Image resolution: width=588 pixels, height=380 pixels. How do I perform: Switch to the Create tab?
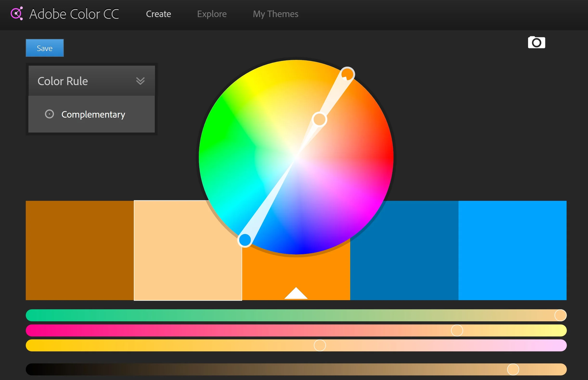[x=158, y=14]
